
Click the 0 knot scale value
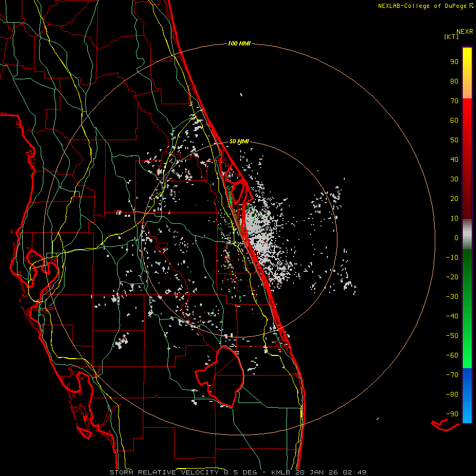point(456,237)
